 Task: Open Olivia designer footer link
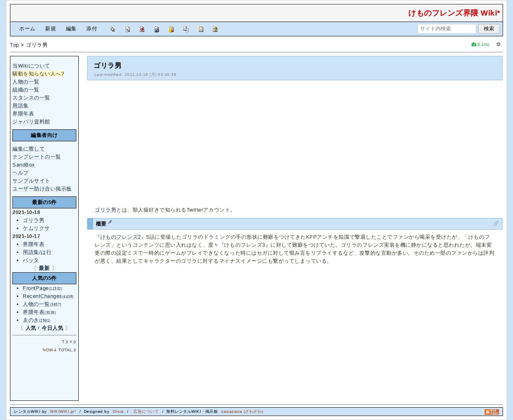(118, 412)
